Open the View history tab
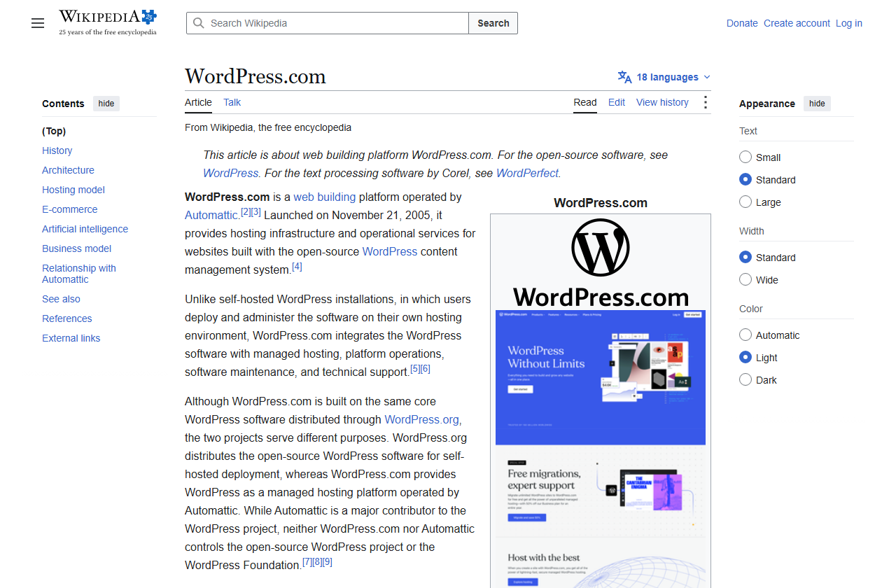The image size is (896, 588). click(662, 102)
